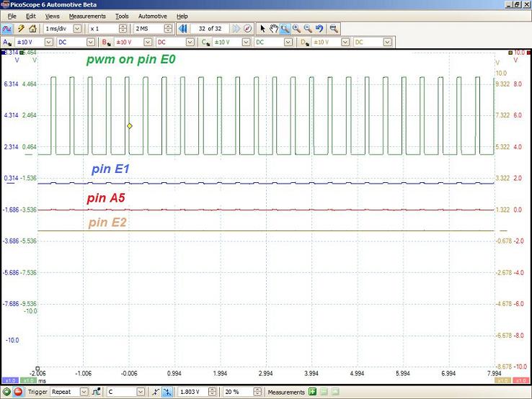
Task: Click the red Stop capture button
Action: tap(18, 392)
